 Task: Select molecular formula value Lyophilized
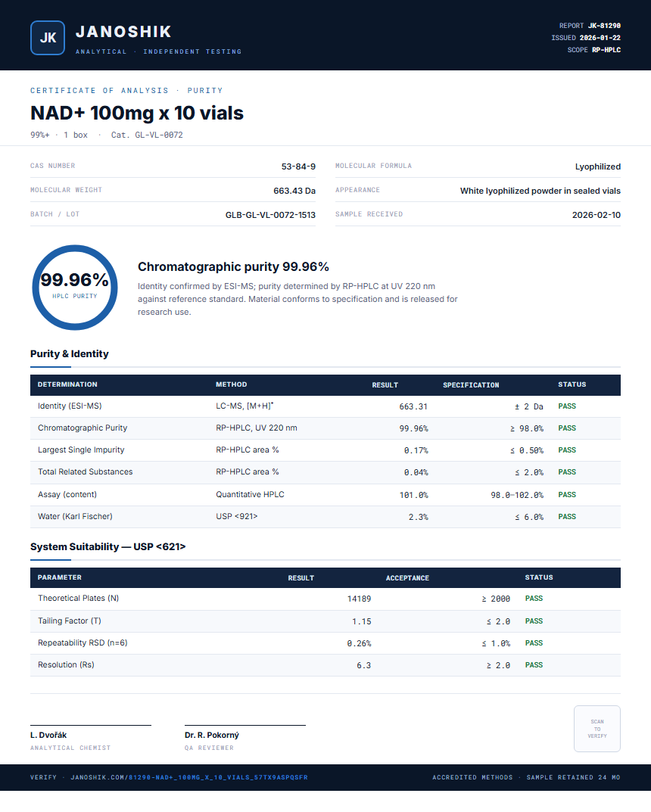(598, 166)
